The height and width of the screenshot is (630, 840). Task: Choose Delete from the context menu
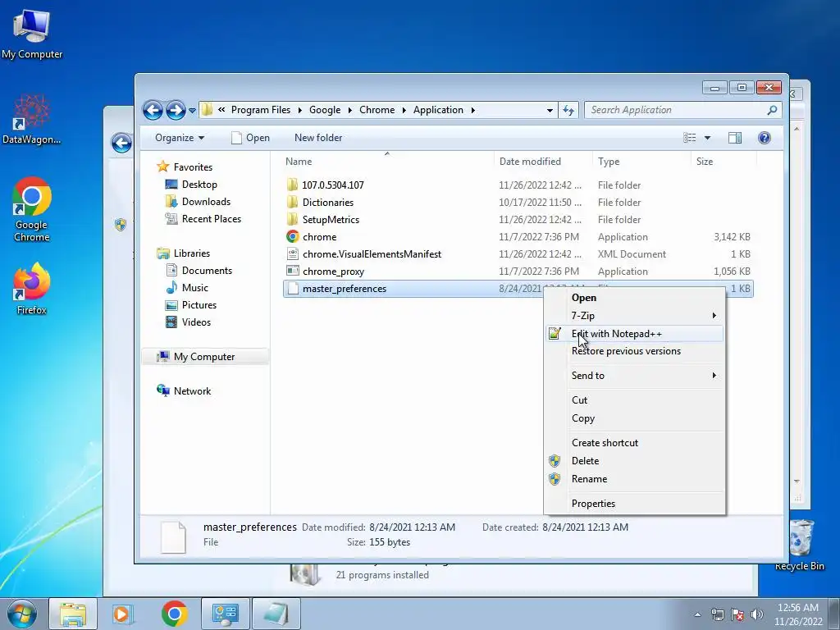634,461
